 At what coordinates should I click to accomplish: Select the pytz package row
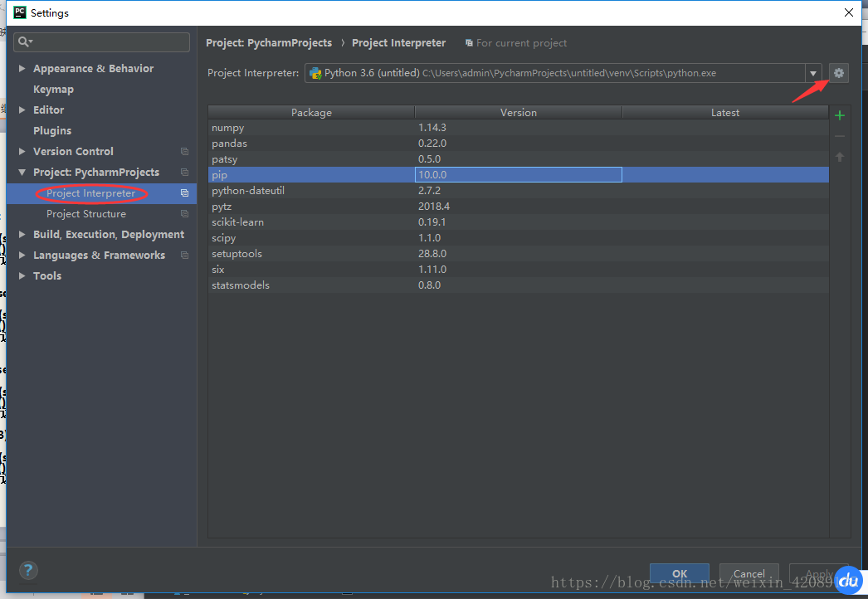(518, 207)
